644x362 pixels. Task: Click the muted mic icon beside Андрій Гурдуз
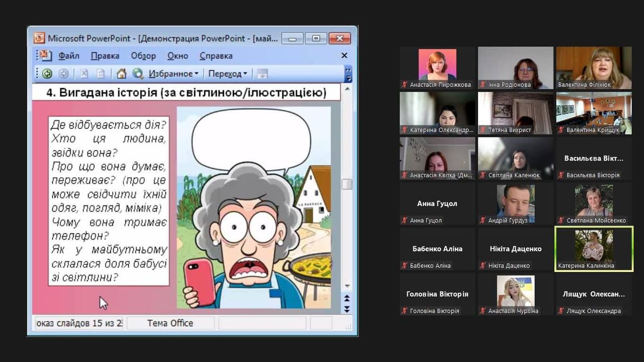[482, 221]
